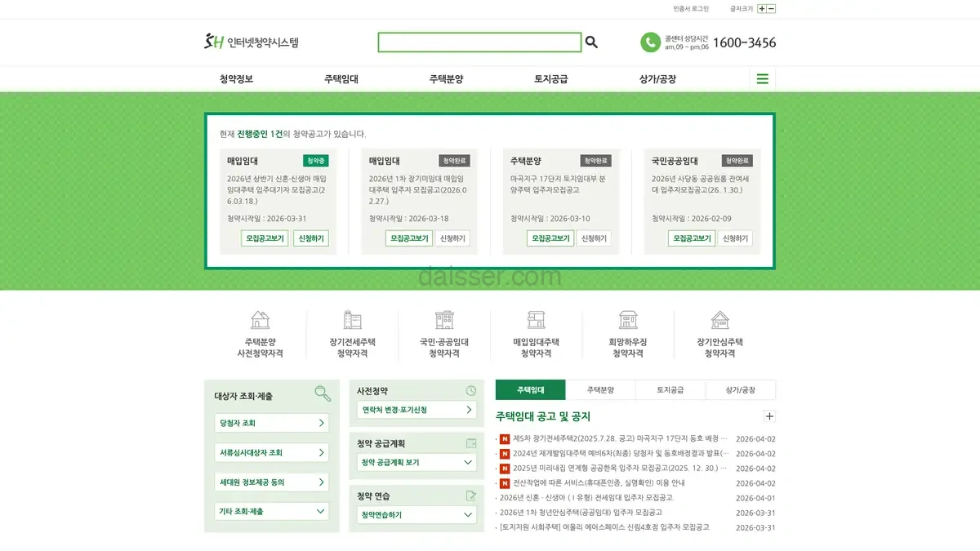Expand the 청약 공급계획 보기 dropdown
Screen dimensions: 980x551
point(416,462)
